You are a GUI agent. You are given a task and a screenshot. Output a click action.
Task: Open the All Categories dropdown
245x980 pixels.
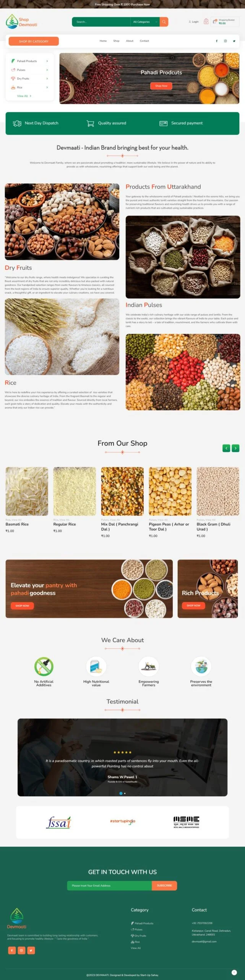(145, 22)
